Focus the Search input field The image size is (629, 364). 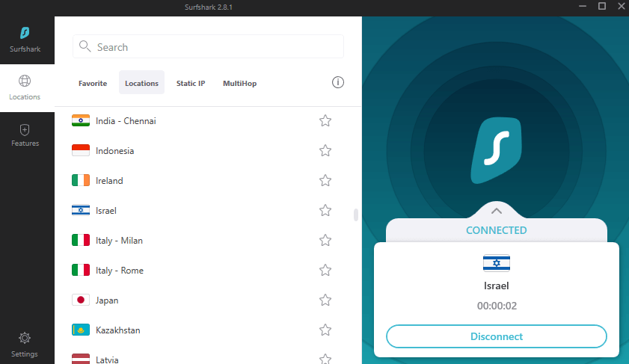(208, 46)
